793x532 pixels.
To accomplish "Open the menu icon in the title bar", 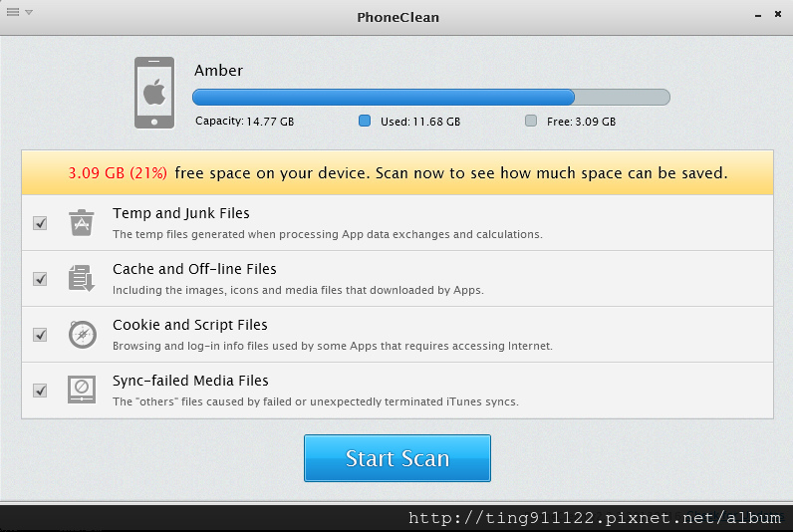I will pyautogui.click(x=13, y=12).
